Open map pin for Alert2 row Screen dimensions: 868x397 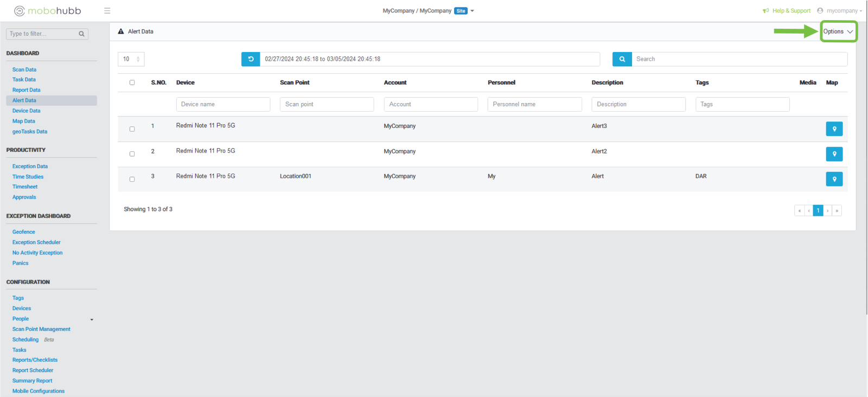tap(834, 154)
